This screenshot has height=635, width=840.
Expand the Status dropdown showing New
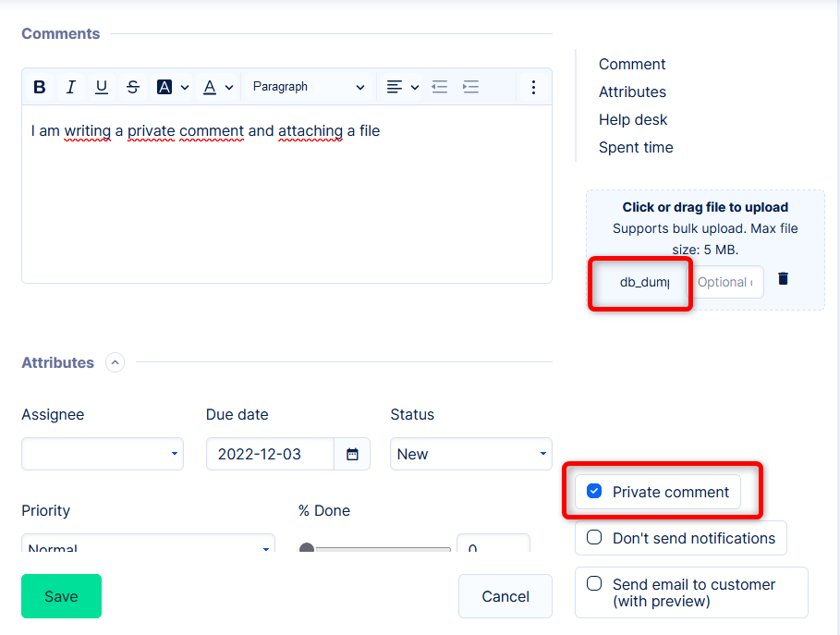tap(470, 454)
